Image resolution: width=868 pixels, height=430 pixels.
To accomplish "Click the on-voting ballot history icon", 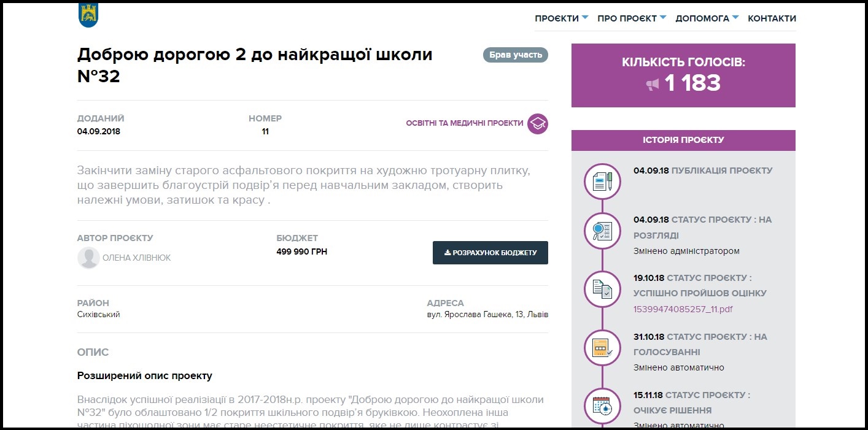I will coord(602,348).
